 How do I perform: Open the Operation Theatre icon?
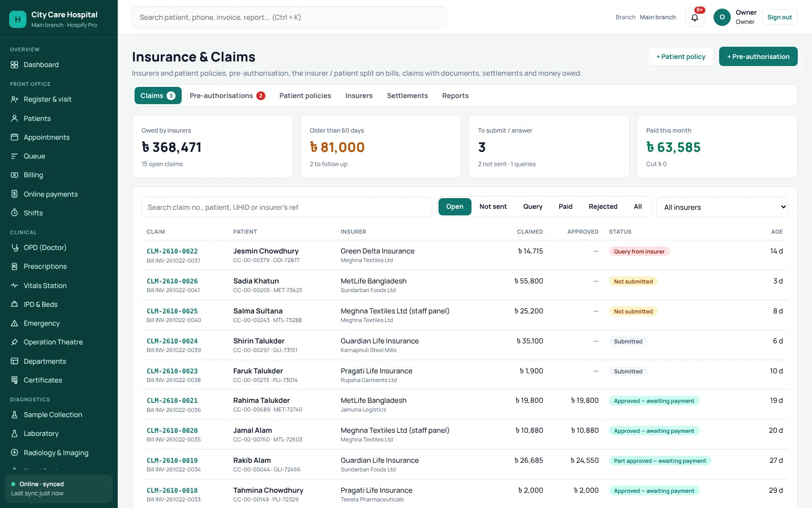(x=14, y=342)
